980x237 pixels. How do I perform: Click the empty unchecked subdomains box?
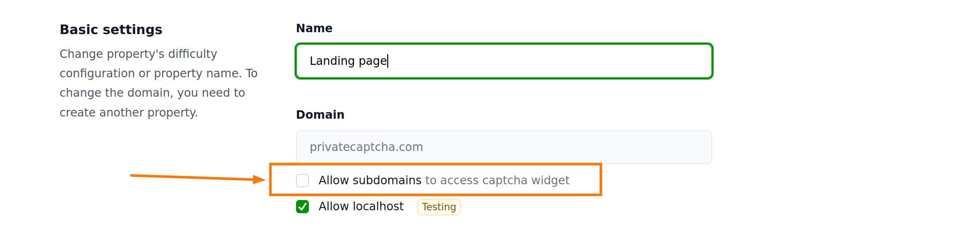pyautogui.click(x=303, y=181)
